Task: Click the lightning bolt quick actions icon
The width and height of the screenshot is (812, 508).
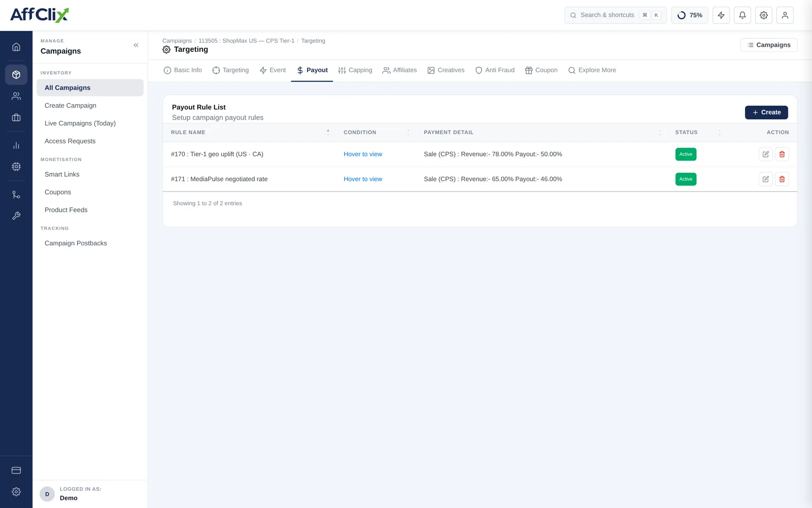Action: pyautogui.click(x=721, y=15)
